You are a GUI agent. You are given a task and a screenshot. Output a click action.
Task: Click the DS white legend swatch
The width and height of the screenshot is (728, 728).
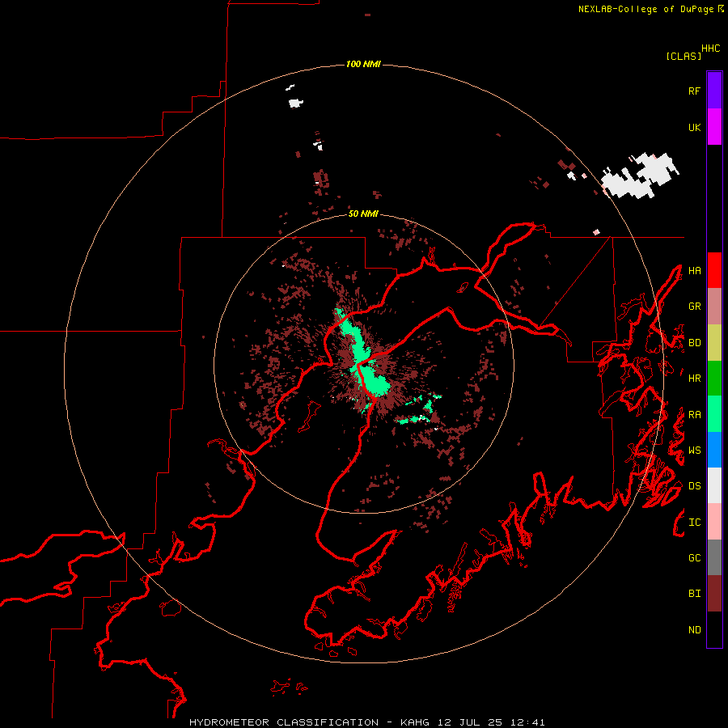click(x=714, y=485)
